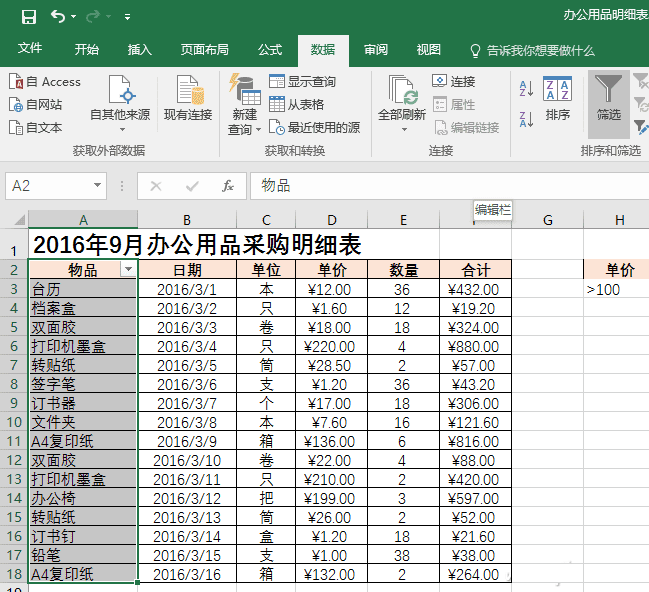
Task: Open the Name Box dropdown arrow
Action: coord(97,186)
